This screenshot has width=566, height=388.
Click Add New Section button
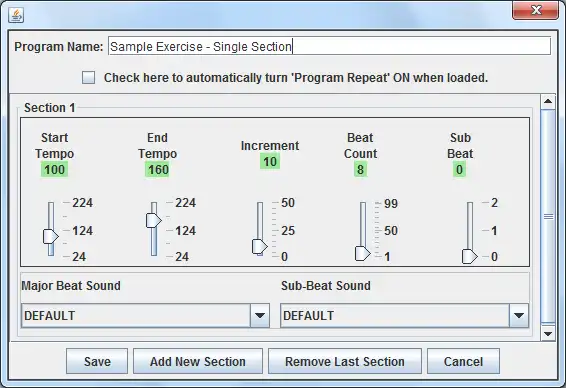click(x=198, y=361)
